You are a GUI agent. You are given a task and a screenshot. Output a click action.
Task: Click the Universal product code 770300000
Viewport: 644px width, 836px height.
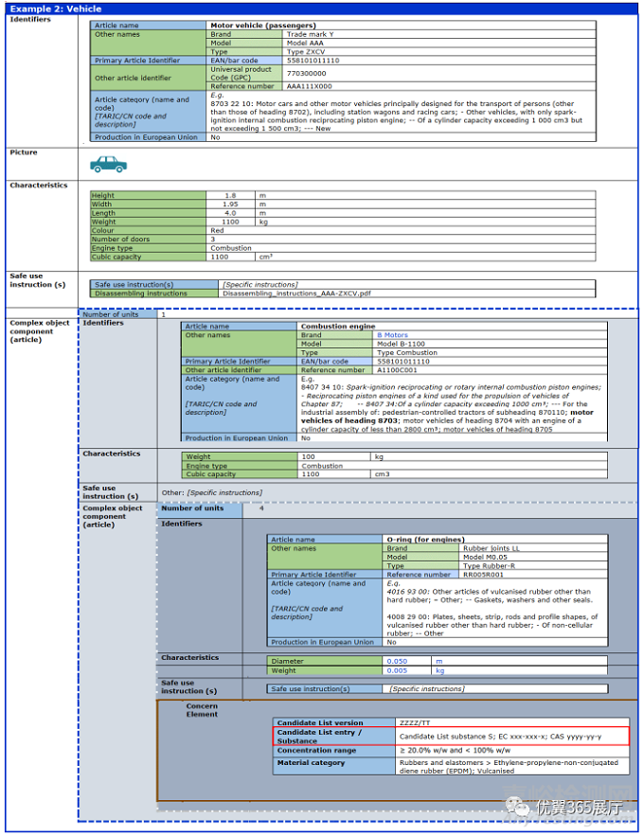click(x=308, y=73)
